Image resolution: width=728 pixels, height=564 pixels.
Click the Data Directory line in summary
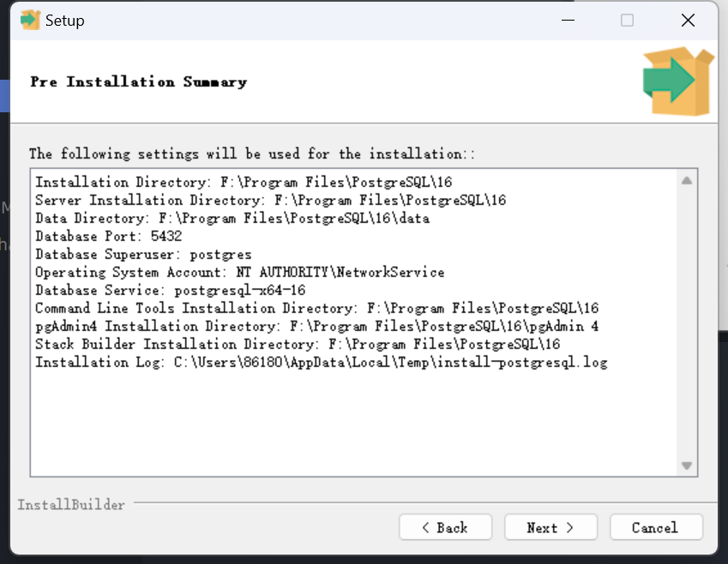point(232,219)
